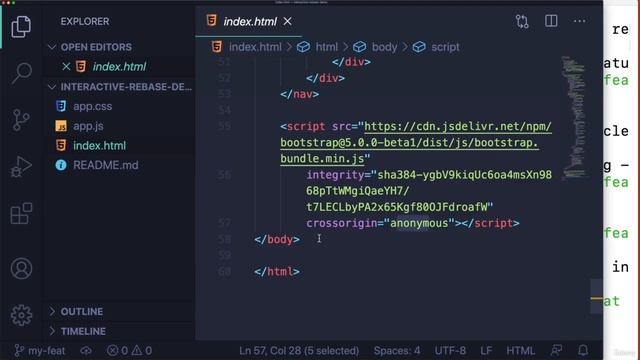
Task: Open the notifications bell icon
Action: [583, 350]
